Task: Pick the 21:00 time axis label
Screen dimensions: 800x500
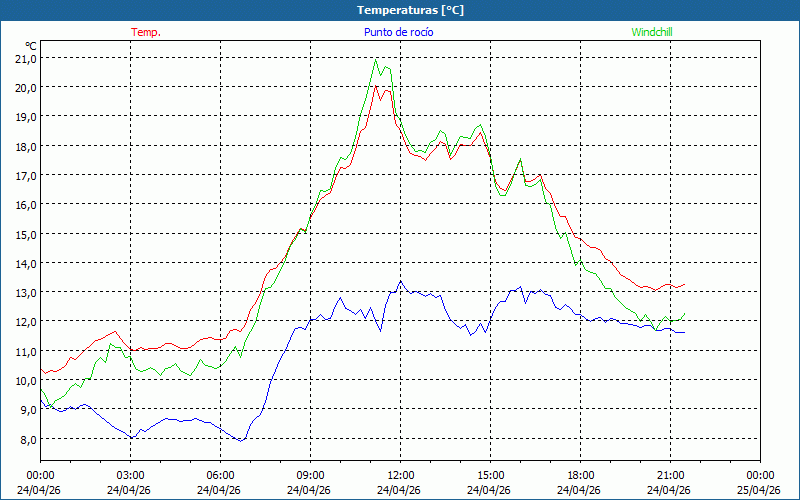Action: (x=670, y=475)
